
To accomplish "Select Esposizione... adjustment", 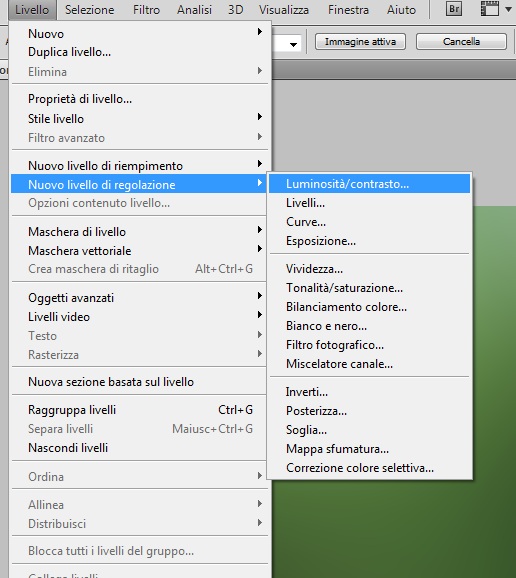I will click(x=369, y=241).
